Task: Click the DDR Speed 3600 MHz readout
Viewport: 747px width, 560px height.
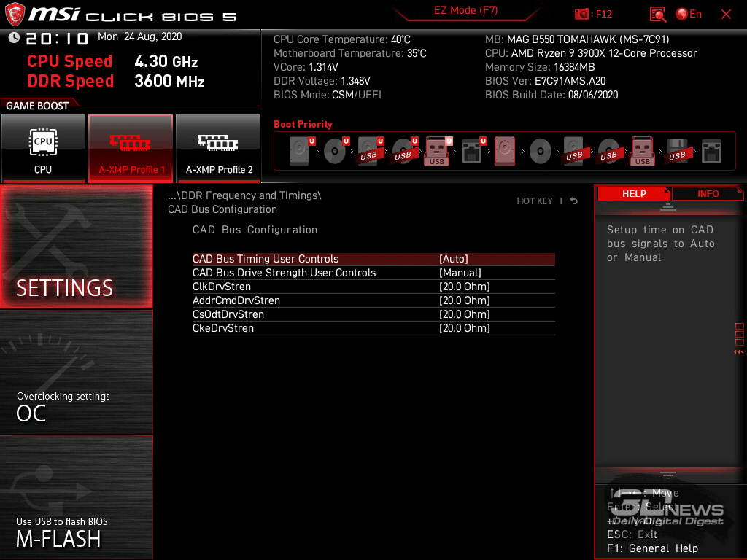Action: click(116, 81)
